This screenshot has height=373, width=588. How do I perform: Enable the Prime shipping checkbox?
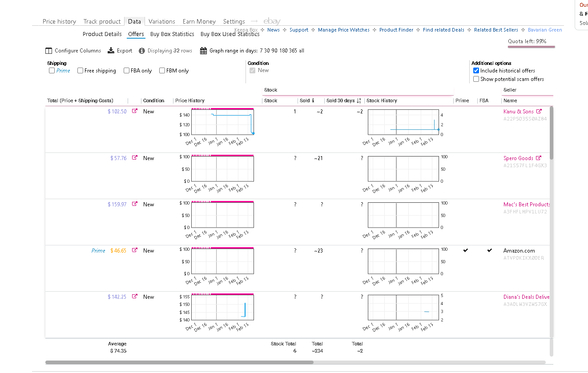[52, 70]
